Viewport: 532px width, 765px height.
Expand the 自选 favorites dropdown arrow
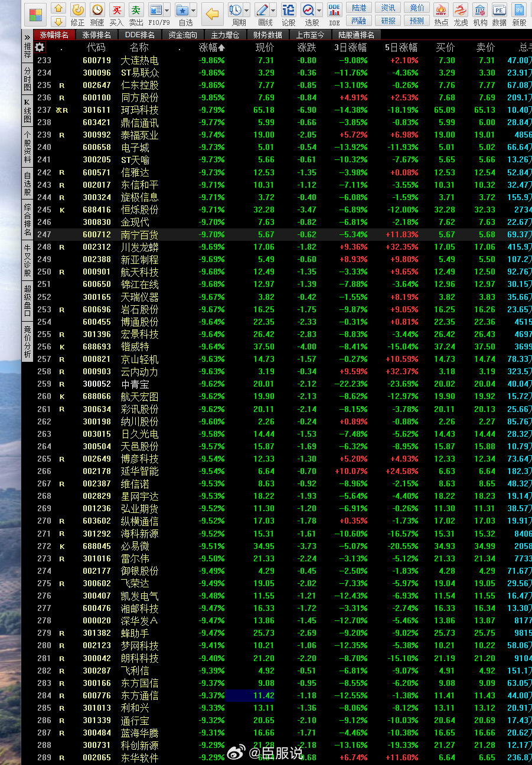click(194, 10)
